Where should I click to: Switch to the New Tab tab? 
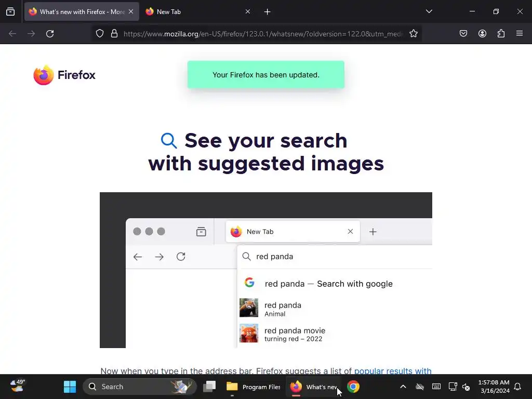pos(198,12)
